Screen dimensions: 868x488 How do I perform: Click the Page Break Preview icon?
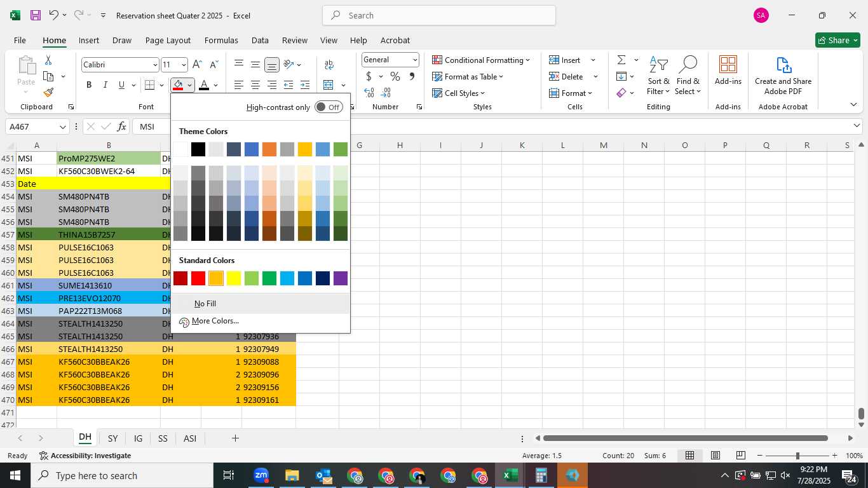pos(741,456)
